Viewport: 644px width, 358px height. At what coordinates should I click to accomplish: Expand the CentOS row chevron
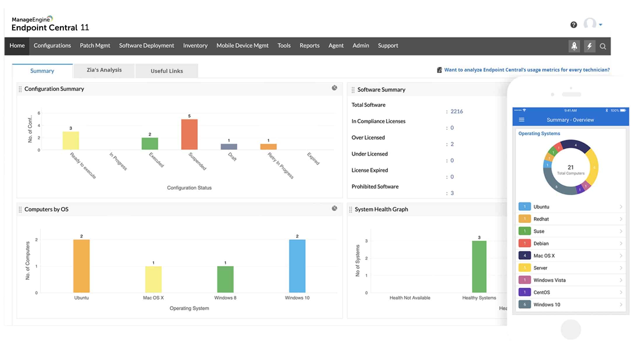pyautogui.click(x=621, y=292)
